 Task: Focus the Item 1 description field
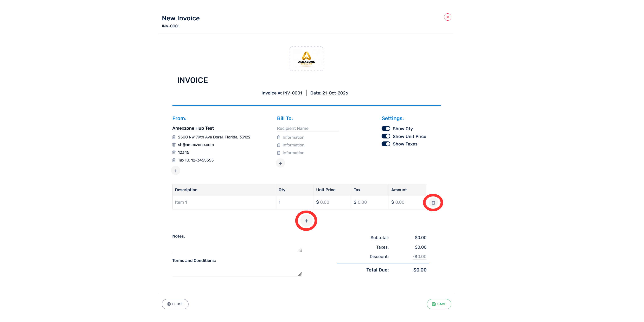[x=224, y=202]
